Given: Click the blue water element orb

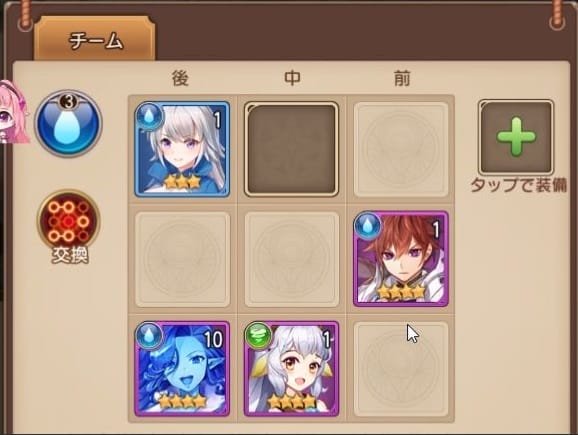Looking at the screenshot, I should click(68, 123).
